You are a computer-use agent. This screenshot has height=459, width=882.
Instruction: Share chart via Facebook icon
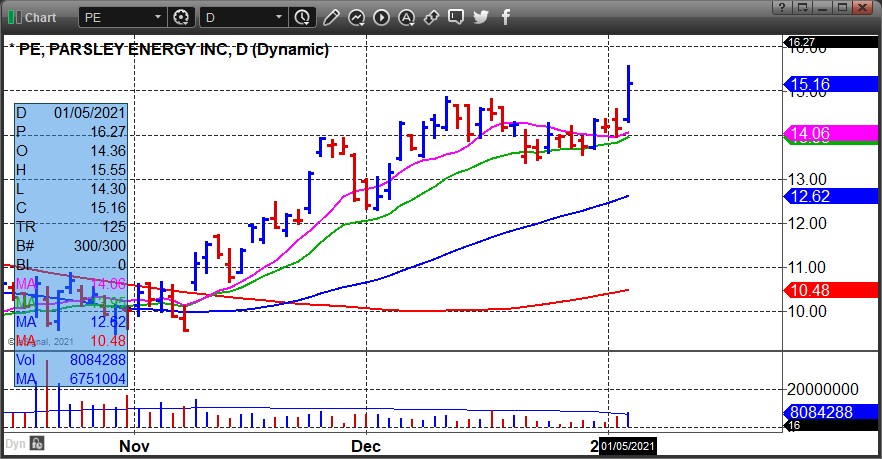point(506,17)
